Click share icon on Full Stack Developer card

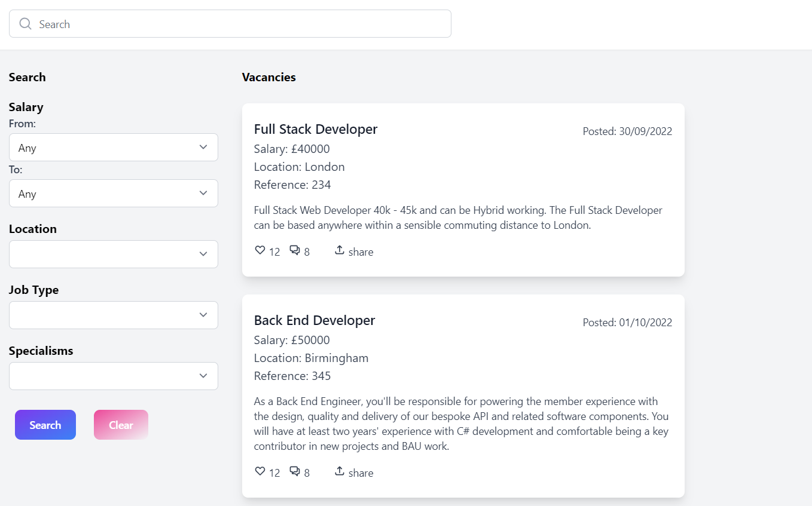(x=339, y=250)
